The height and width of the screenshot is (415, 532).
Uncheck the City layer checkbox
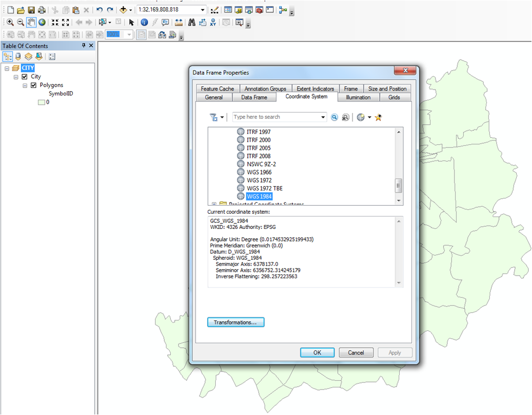coord(24,77)
